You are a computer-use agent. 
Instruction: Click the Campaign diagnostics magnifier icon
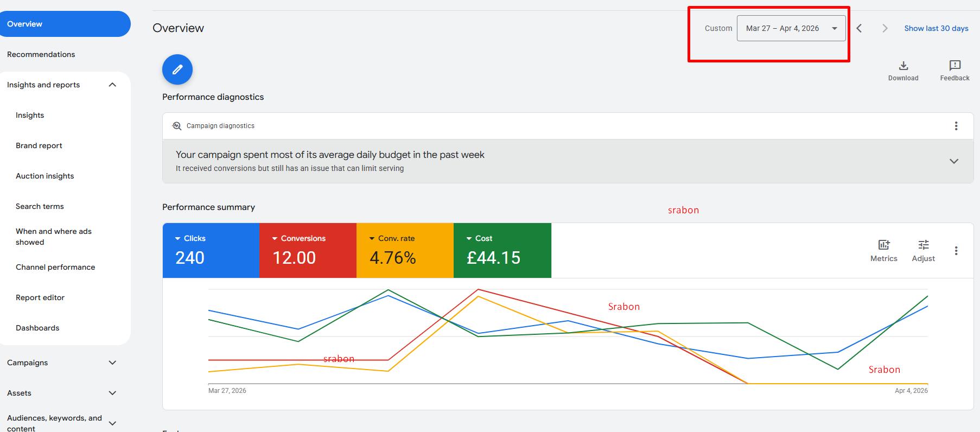pyautogui.click(x=176, y=126)
